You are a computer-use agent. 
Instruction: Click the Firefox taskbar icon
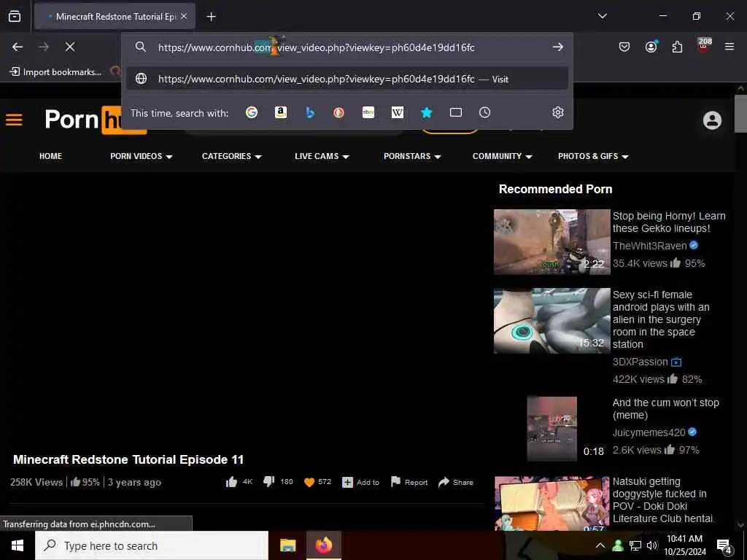[x=323, y=545]
